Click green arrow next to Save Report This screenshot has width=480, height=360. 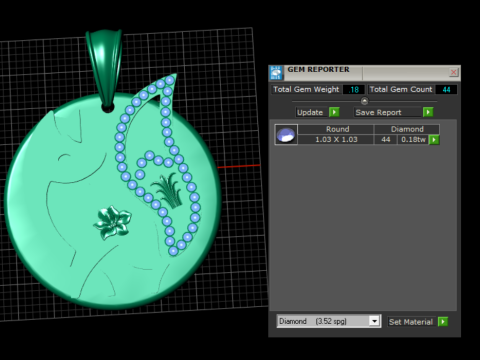pos(428,112)
